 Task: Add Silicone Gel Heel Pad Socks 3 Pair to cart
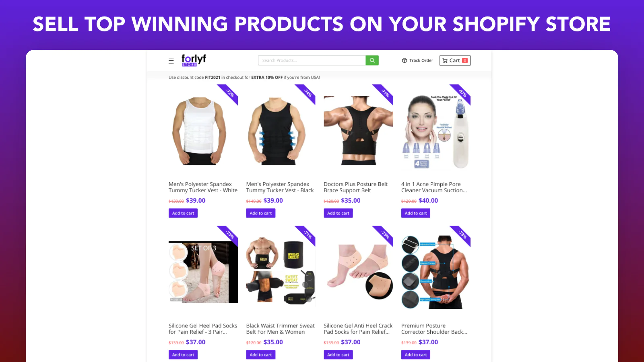[183, 355]
